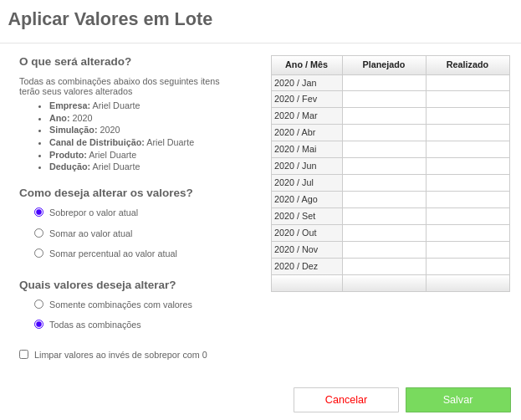Click Planejado cell for 2020 / Jul
Viewport: 521px width, 420px height.
coord(384,183)
